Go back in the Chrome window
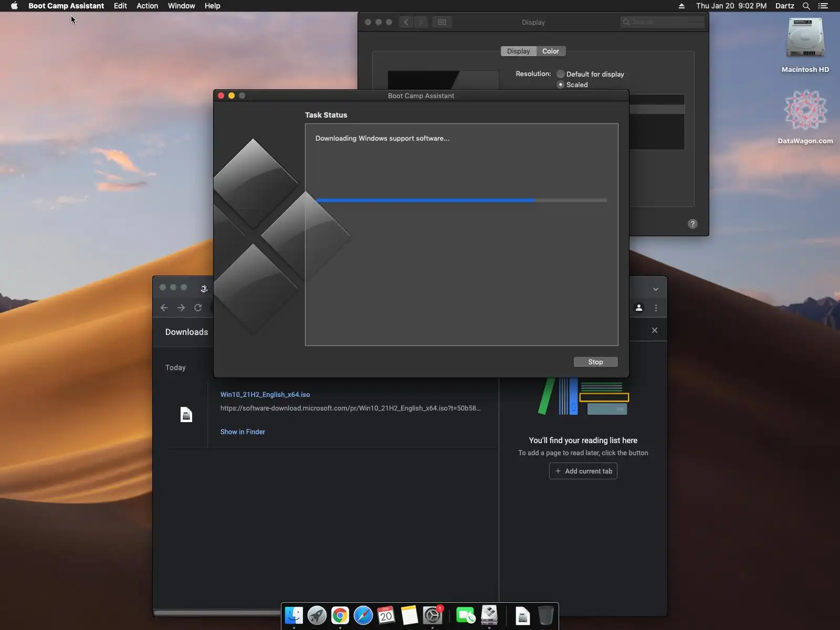 point(164,308)
